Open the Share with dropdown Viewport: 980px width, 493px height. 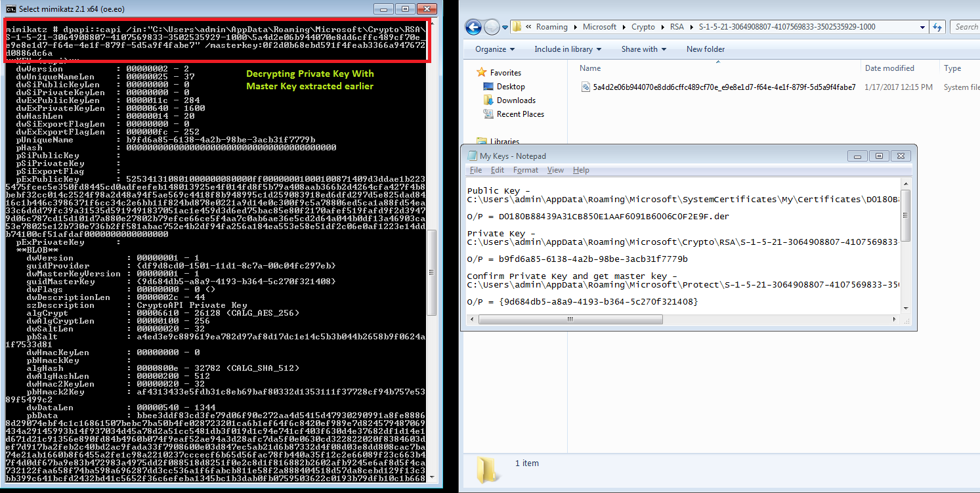pyautogui.click(x=643, y=49)
